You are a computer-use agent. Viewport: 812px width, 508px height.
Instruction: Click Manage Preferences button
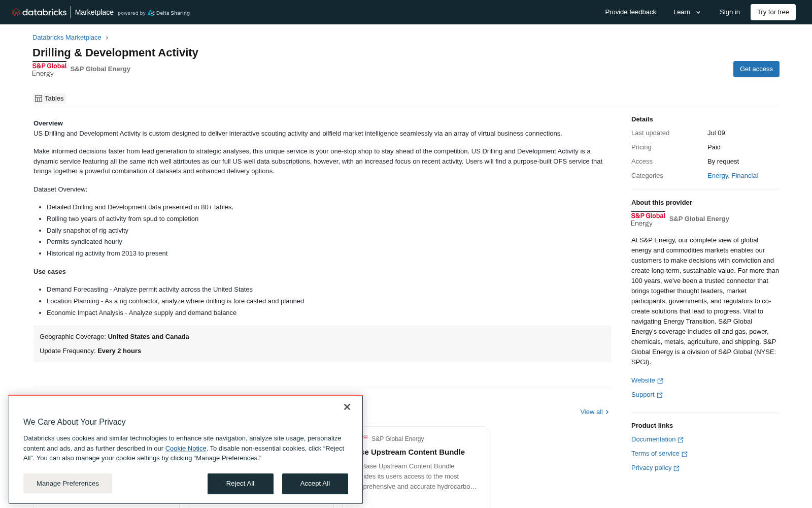click(67, 484)
